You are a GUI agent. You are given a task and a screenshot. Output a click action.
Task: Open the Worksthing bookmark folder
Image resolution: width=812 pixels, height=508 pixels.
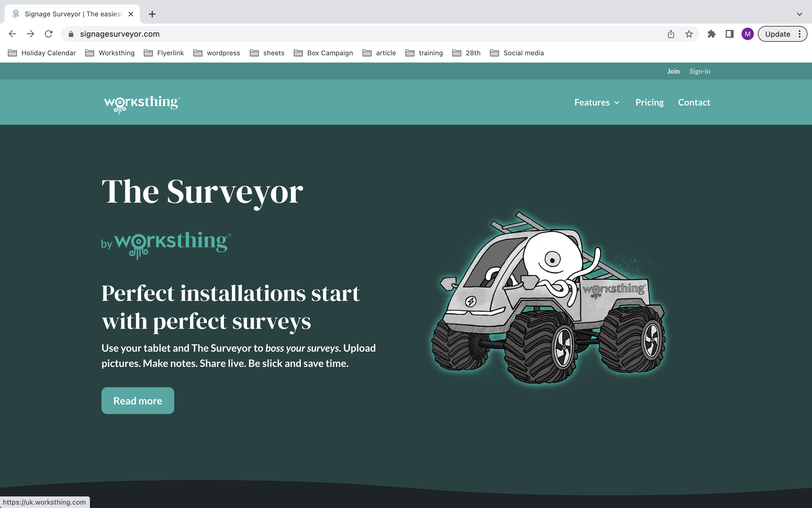[110, 53]
